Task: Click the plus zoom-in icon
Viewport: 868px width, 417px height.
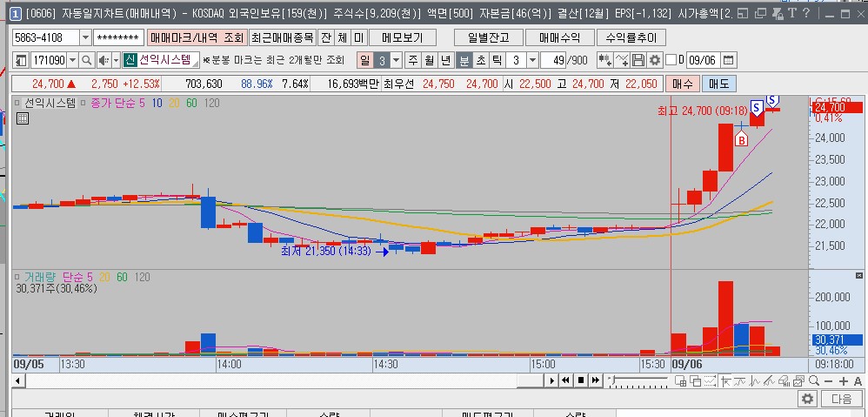Action: tap(843, 381)
